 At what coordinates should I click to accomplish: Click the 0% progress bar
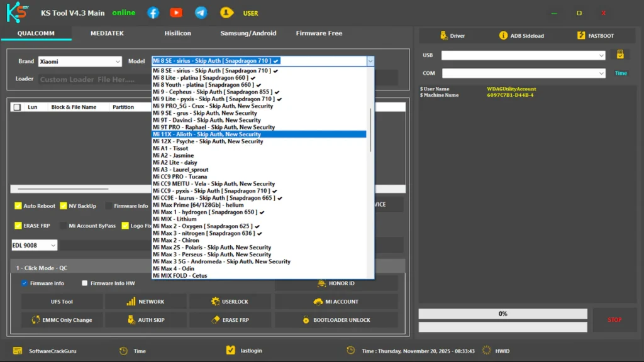pos(502,314)
